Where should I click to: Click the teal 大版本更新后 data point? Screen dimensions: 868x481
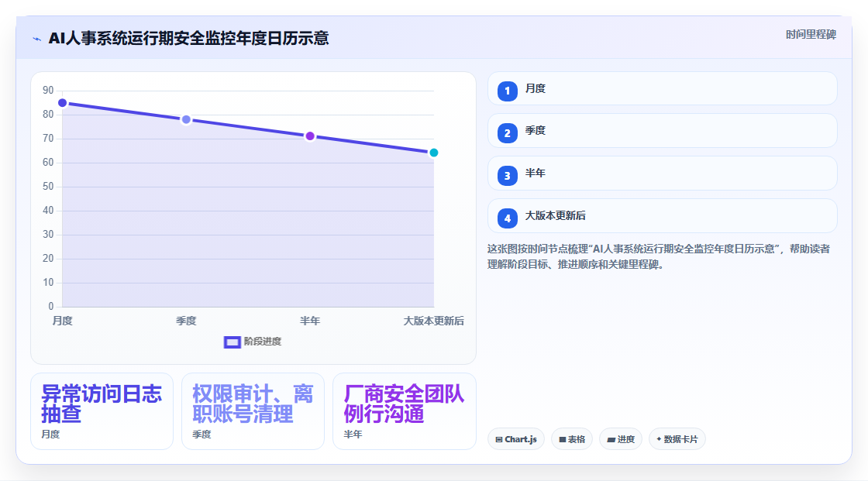tap(434, 153)
